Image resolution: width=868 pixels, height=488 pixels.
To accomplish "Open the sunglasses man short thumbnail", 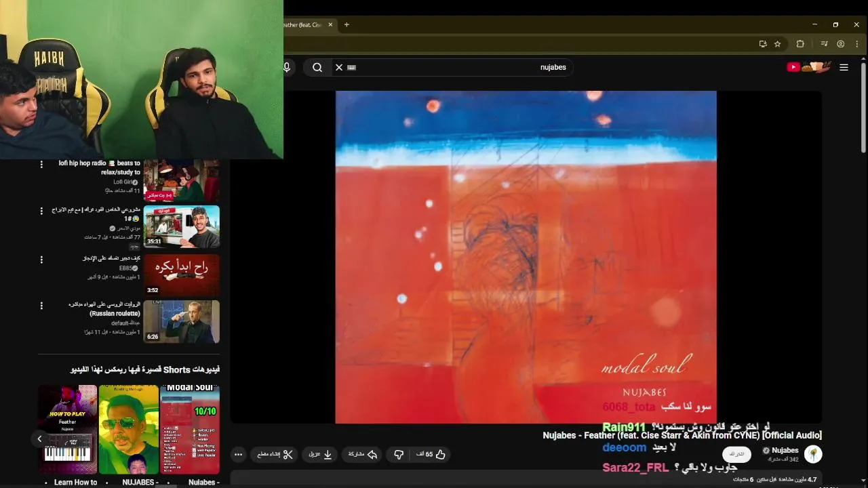I will [129, 430].
